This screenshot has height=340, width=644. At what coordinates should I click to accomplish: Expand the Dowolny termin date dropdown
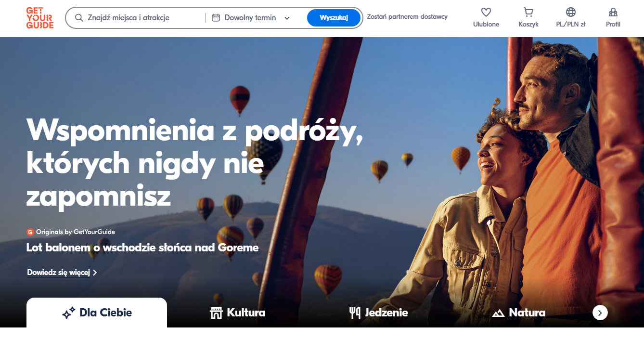(287, 18)
